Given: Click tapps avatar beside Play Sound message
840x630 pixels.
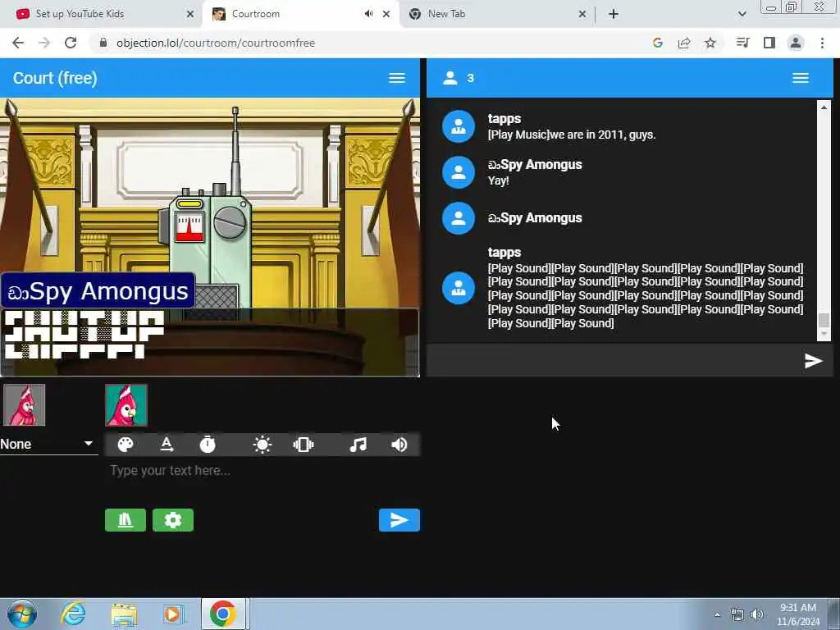Looking at the screenshot, I should (459, 288).
